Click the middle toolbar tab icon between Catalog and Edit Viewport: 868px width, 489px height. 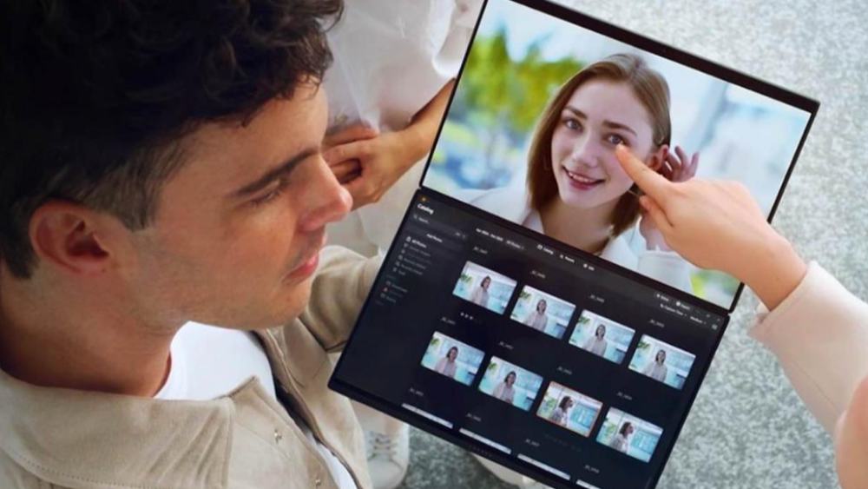tap(562, 256)
